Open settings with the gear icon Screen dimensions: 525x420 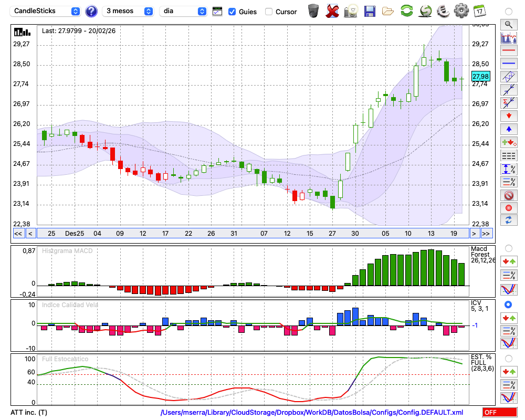(x=461, y=11)
